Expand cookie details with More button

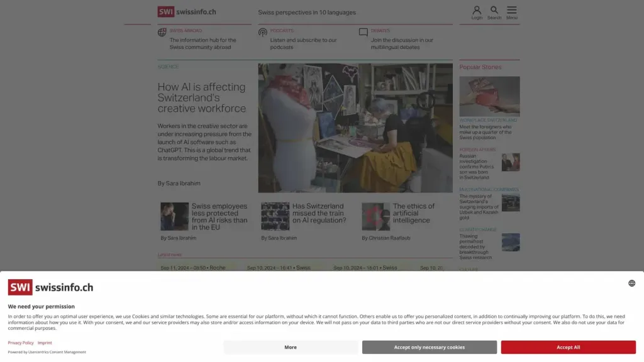pos(291,347)
